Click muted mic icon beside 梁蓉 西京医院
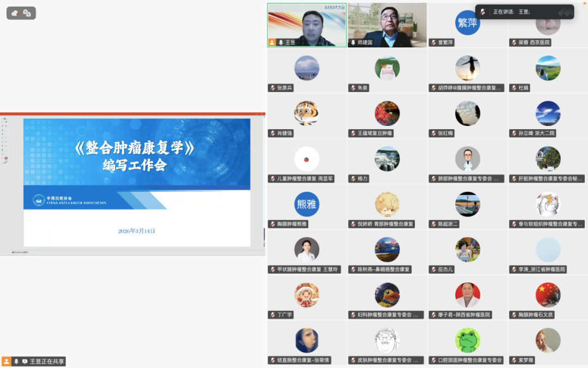 point(514,43)
